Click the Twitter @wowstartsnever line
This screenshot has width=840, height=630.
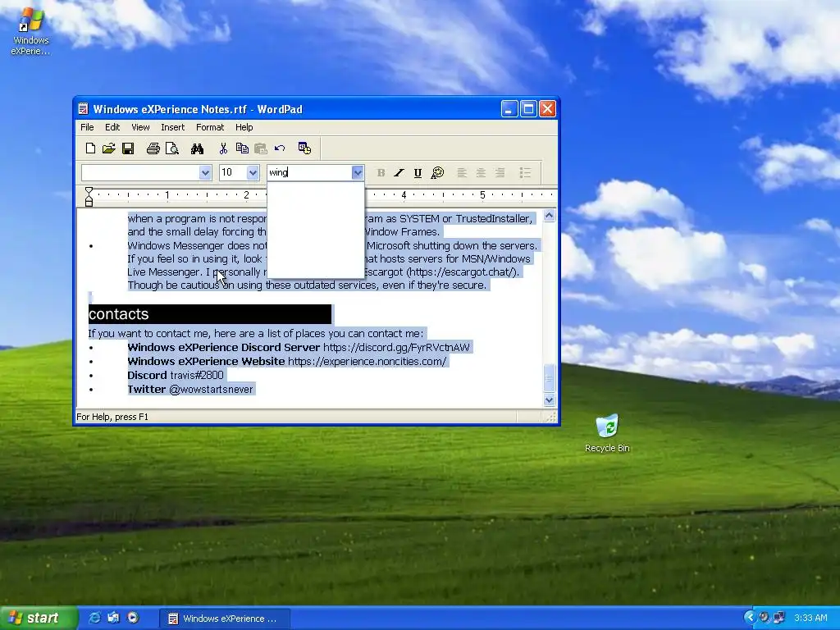(x=190, y=390)
